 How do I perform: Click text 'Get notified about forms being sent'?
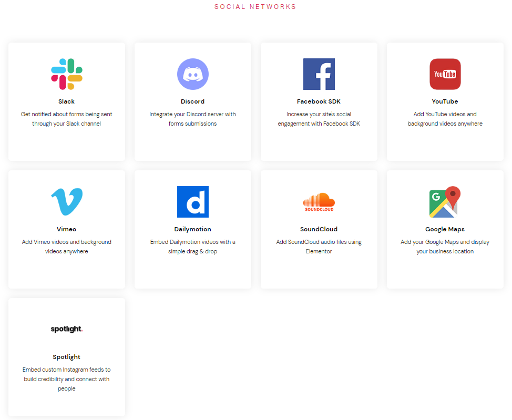point(67,114)
